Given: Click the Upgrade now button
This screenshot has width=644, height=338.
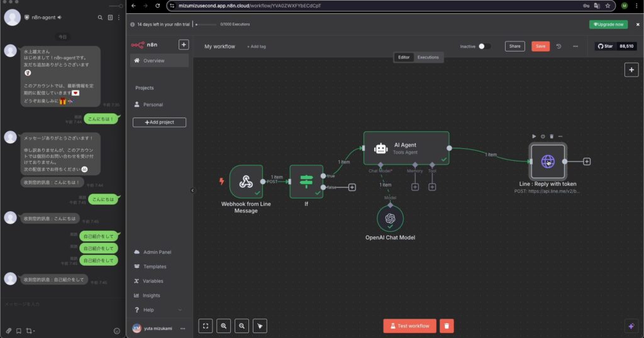Looking at the screenshot, I should [609, 25].
